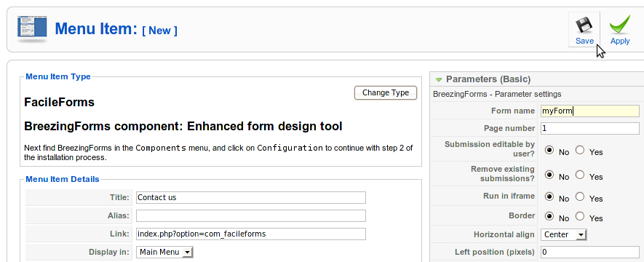This screenshot has width=644, height=262.
Task: Select No for Remove existing submissions
Action: coord(549,175)
